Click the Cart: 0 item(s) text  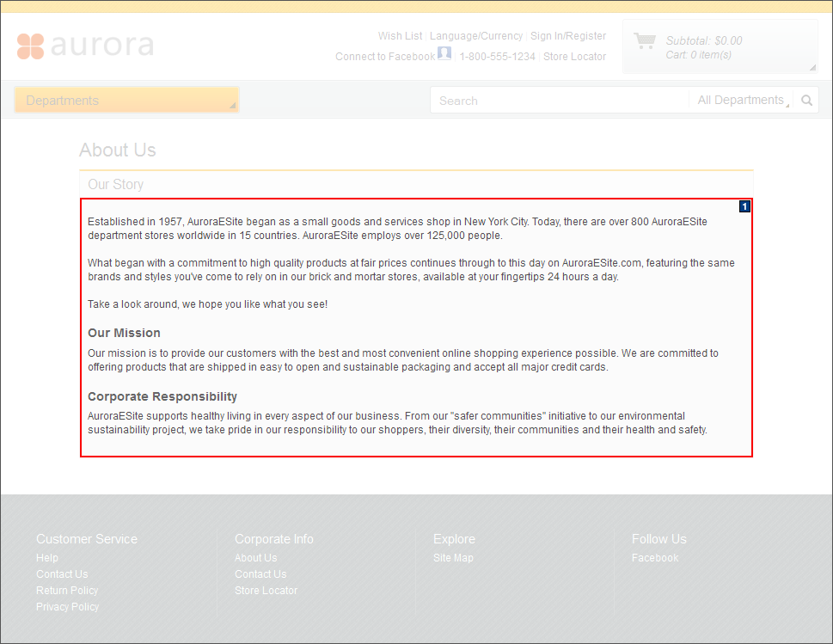699,55
